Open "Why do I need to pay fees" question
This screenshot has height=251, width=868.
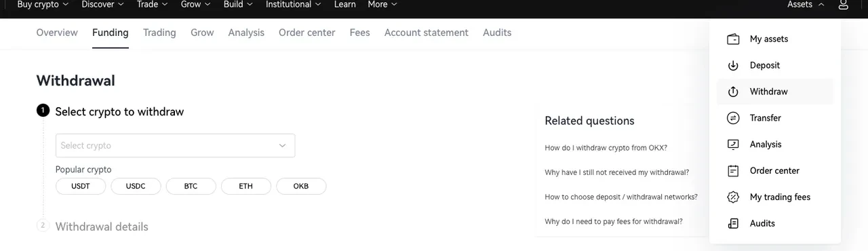(614, 222)
